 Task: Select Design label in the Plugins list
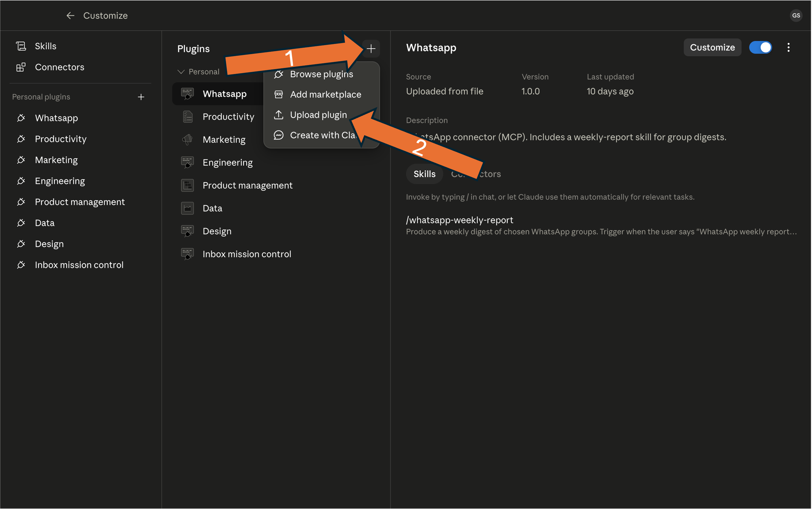pyautogui.click(x=217, y=231)
